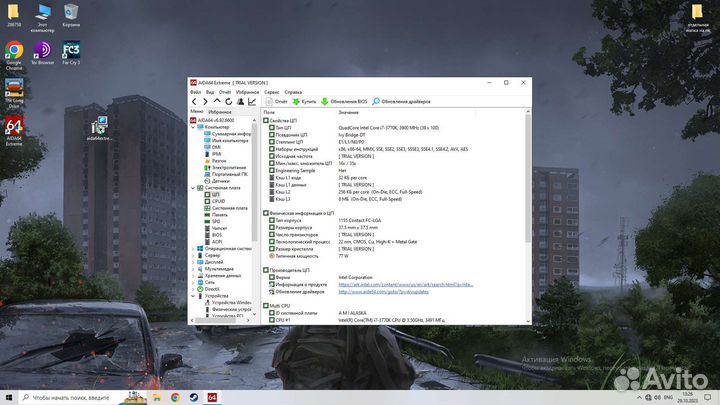Expand the DirectX tree node
720x405 pixels.
[193, 289]
